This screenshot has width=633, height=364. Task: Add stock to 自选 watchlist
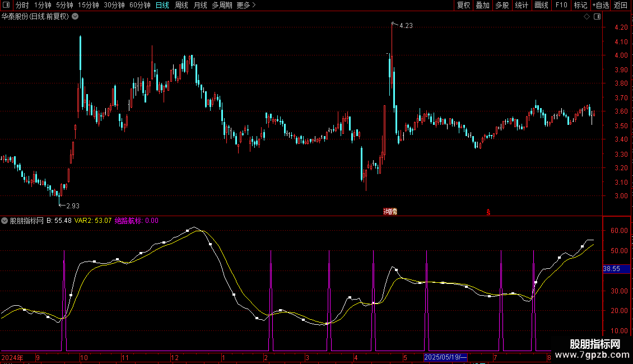tap(601, 5)
